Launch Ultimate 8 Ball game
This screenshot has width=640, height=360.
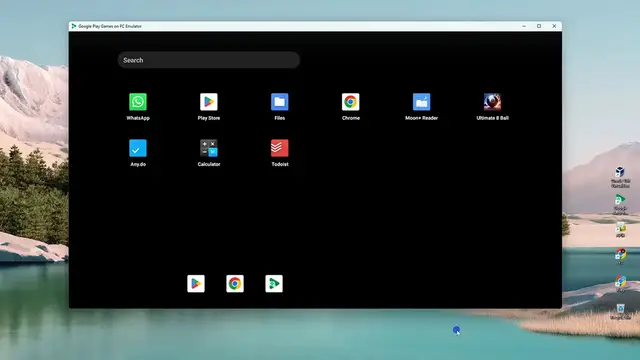[492, 102]
